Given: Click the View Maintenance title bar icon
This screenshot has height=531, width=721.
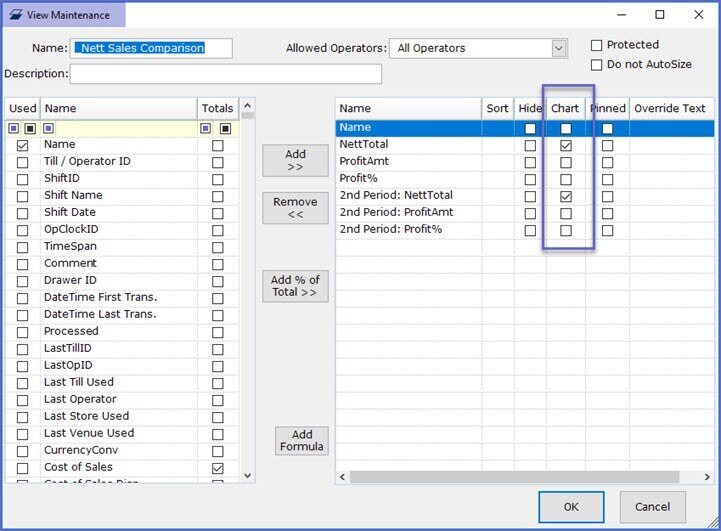Looking at the screenshot, I should (x=16, y=15).
